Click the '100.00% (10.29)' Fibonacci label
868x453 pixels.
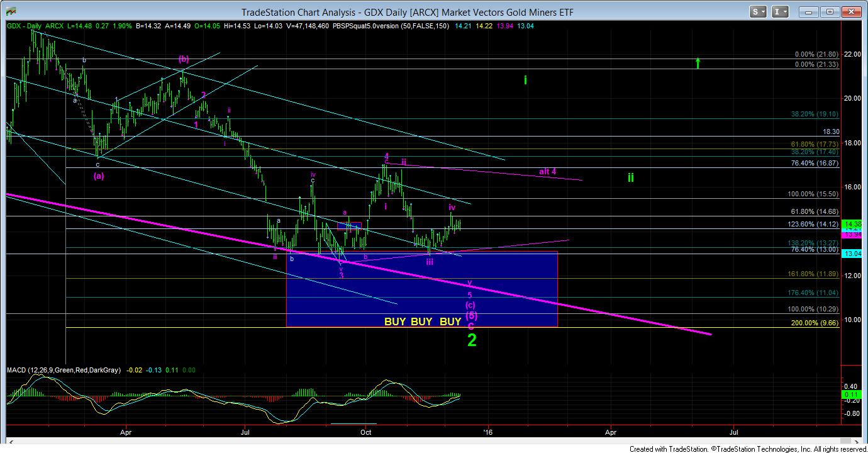tap(814, 309)
